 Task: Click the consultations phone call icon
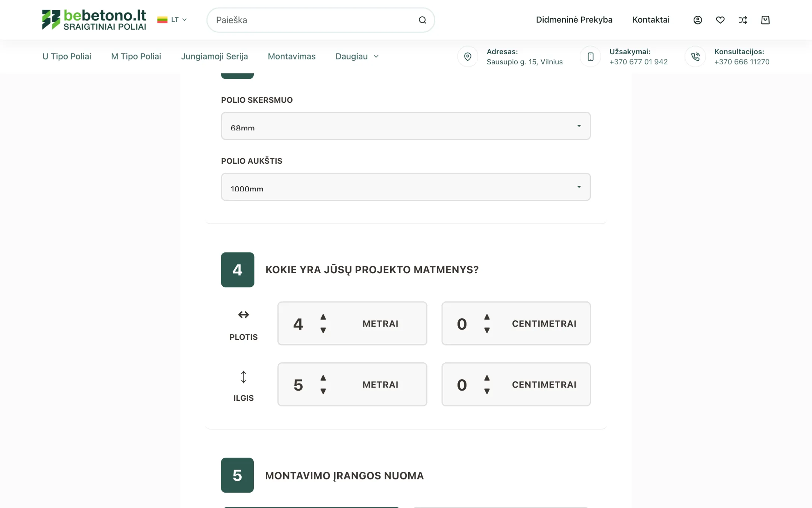(x=695, y=56)
